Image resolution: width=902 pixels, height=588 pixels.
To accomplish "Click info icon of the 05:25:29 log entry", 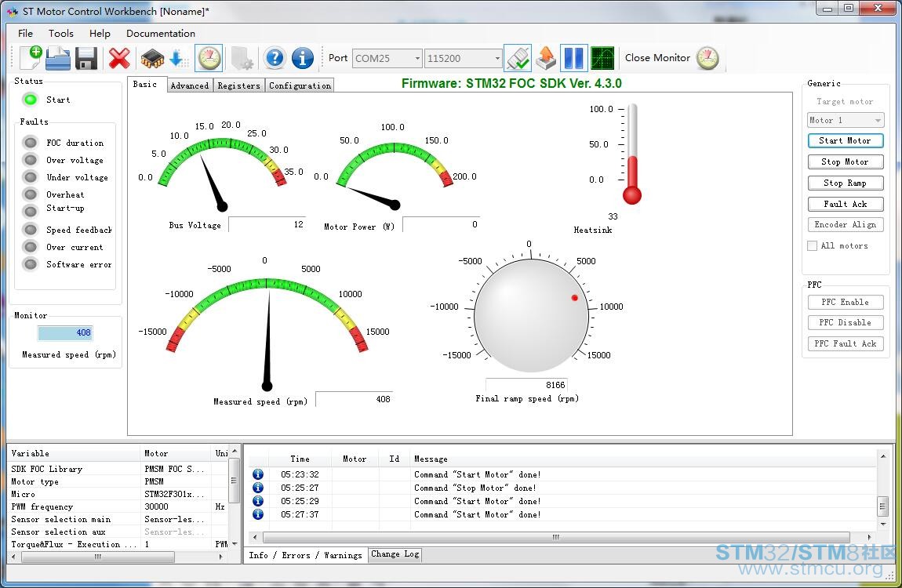I will [258, 501].
